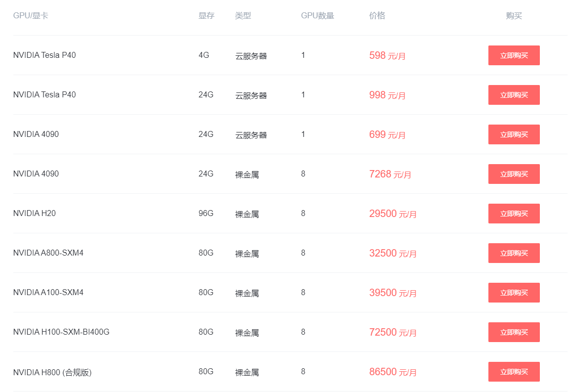Click the 购买 column header
574x392 pixels.
514,16
